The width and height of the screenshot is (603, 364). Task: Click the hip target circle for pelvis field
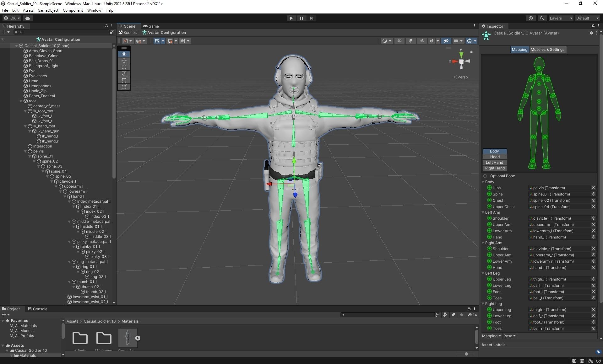(x=593, y=188)
